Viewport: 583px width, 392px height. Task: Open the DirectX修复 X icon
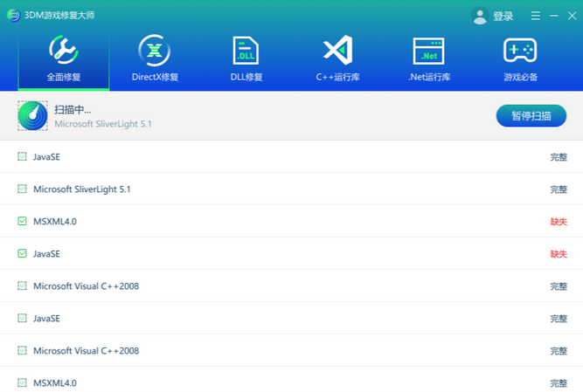tap(155, 51)
